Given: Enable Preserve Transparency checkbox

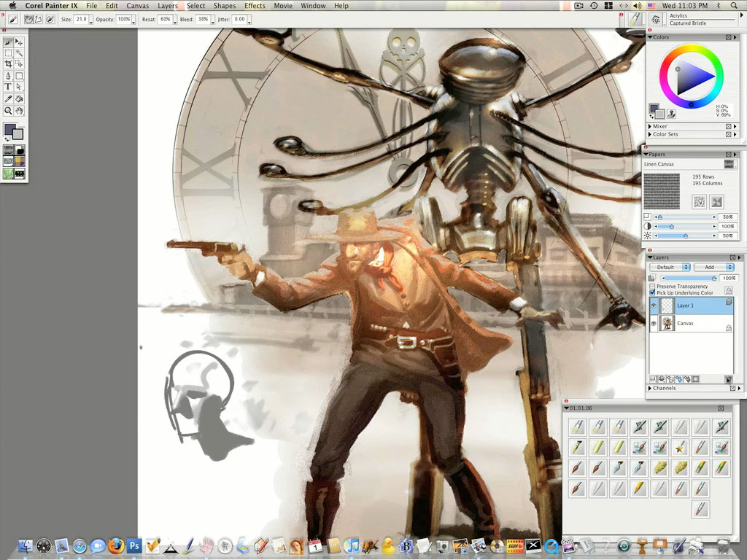Looking at the screenshot, I should tap(652, 287).
